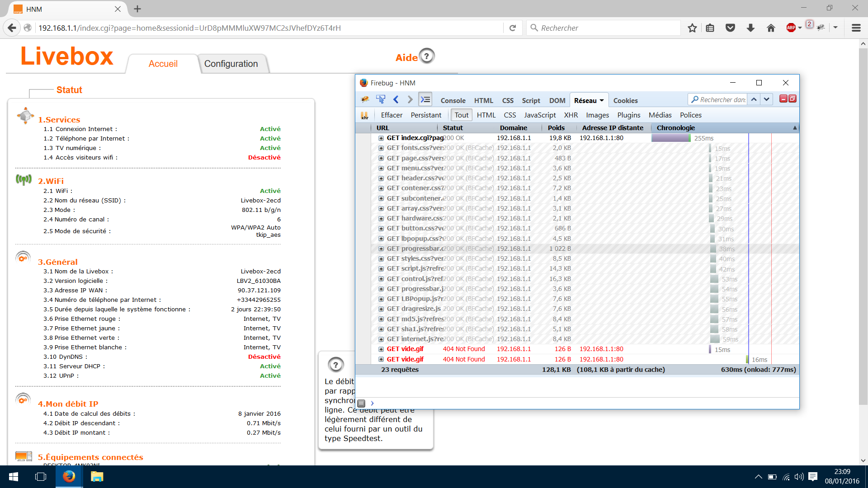The width and height of the screenshot is (868, 488).
Task: Select the Tout network filter
Action: (x=461, y=115)
